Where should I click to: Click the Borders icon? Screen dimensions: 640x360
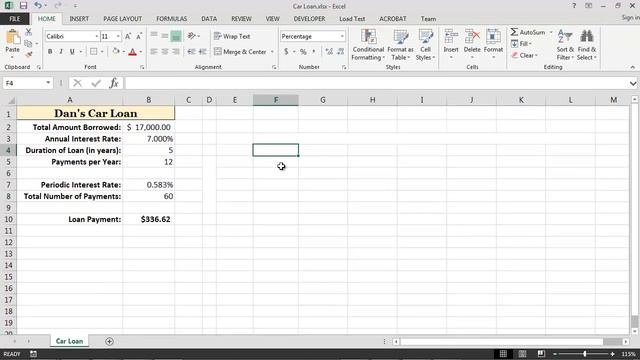point(93,51)
